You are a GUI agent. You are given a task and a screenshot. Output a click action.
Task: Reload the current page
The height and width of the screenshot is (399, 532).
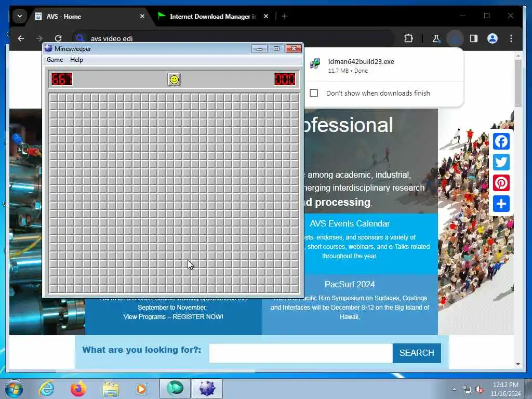(x=58, y=38)
